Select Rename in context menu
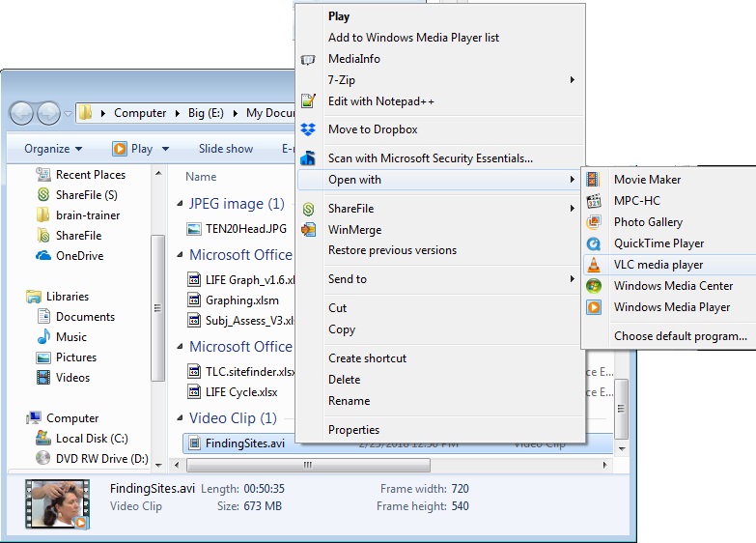 pyautogui.click(x=350, y=401)
